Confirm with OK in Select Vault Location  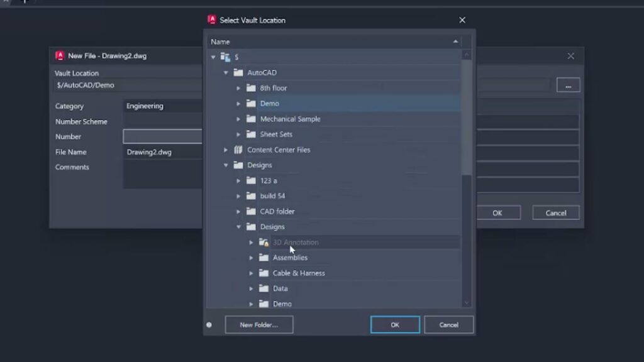click(395, 325)
